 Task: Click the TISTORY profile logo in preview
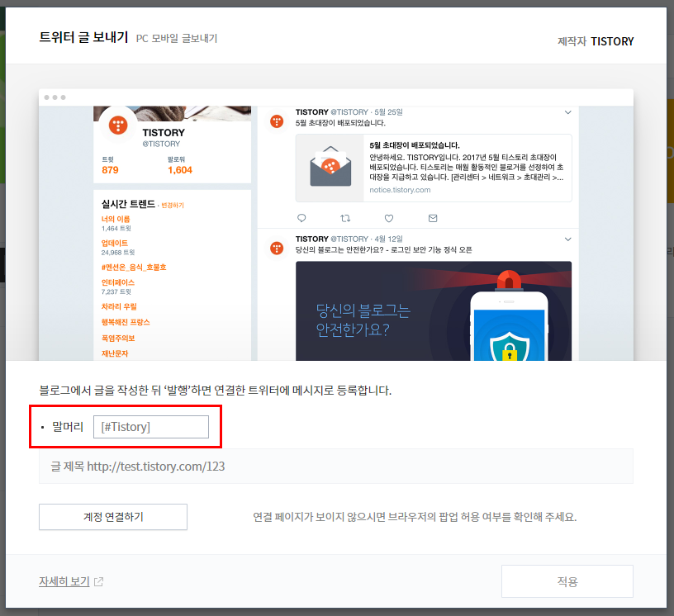tap(118, 125)
